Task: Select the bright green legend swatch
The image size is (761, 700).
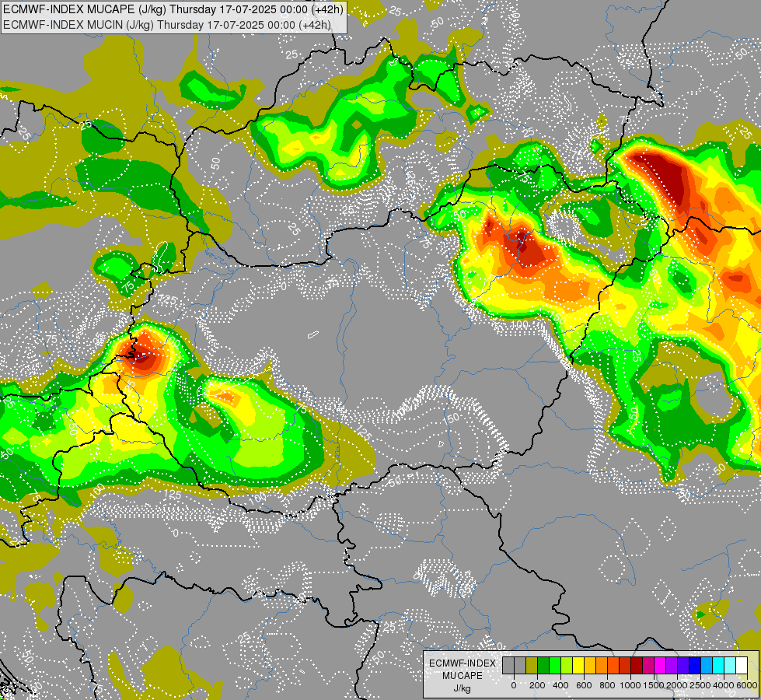Action: (555, 665)
